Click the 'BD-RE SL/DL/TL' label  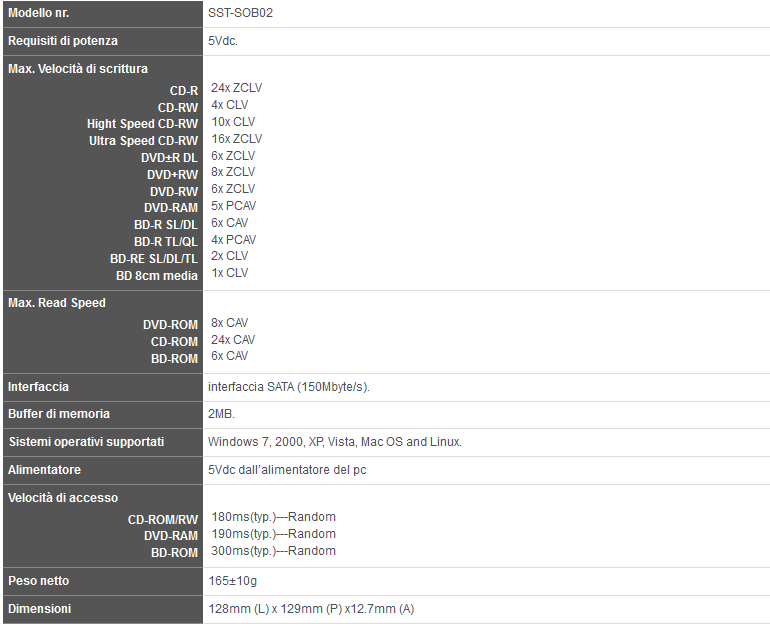154,259
